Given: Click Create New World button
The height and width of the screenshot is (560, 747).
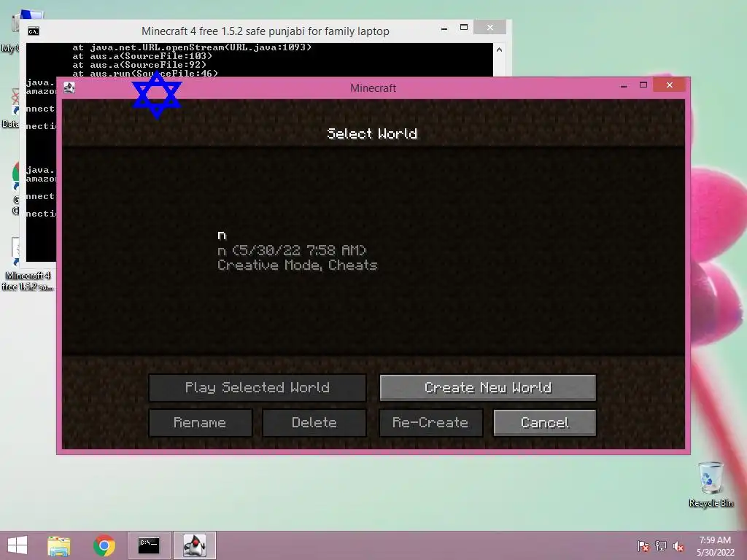Looking at the screenshot, I should [x=488, y=388].
